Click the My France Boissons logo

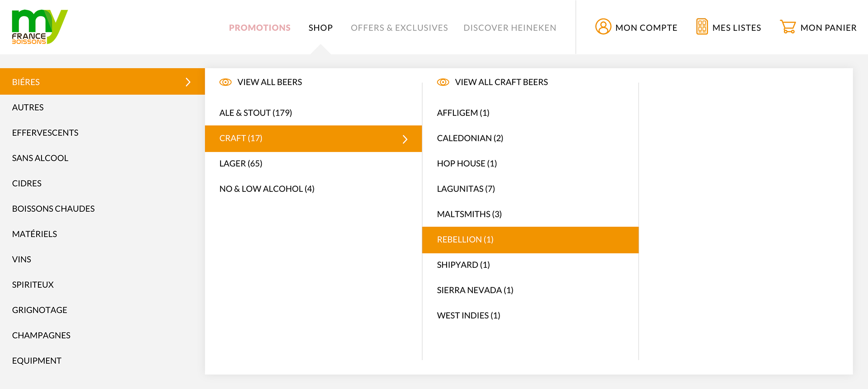[x=39, y=27]
